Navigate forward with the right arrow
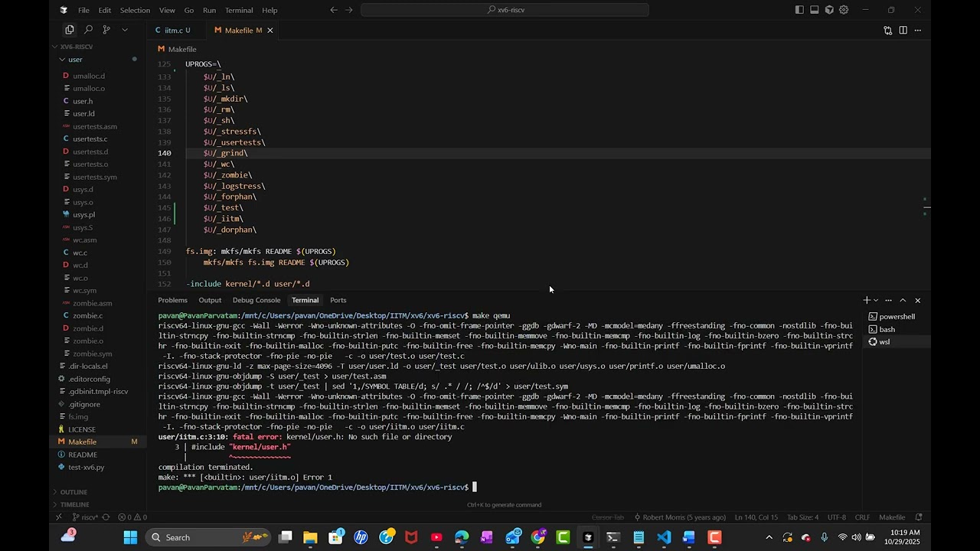The width and height of the screenshot is (980, 551). point(350,10)
